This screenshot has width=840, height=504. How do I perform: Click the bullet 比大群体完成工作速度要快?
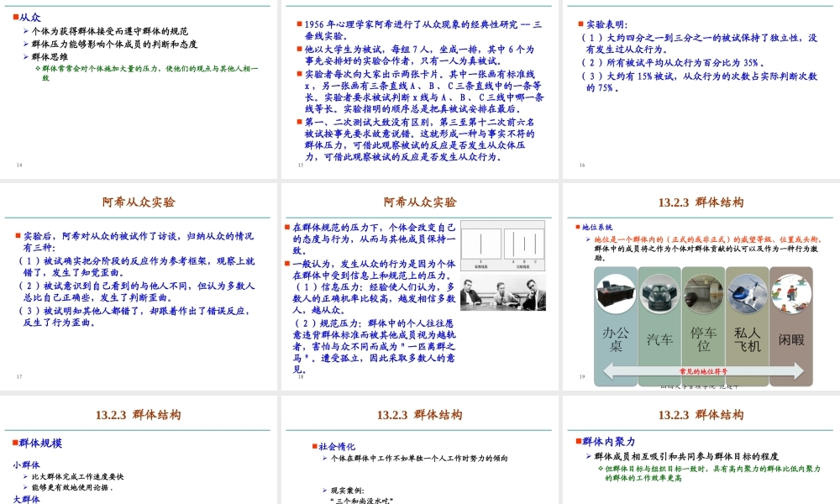pos(77,476)
